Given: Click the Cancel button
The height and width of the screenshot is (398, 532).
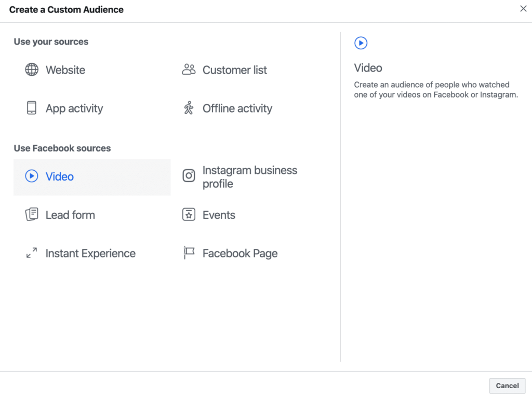Looking at the screenshot, I should (x=507, y=386).
